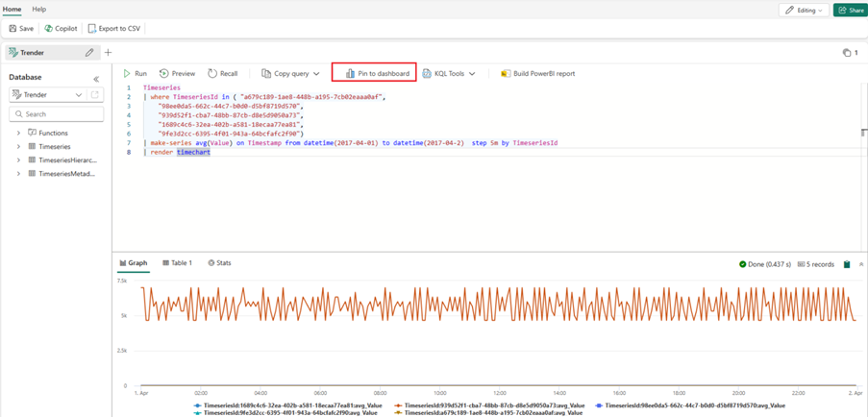Expand the Functions tree node
Screen dimensions: 868x417
click(x=18, y=133)
